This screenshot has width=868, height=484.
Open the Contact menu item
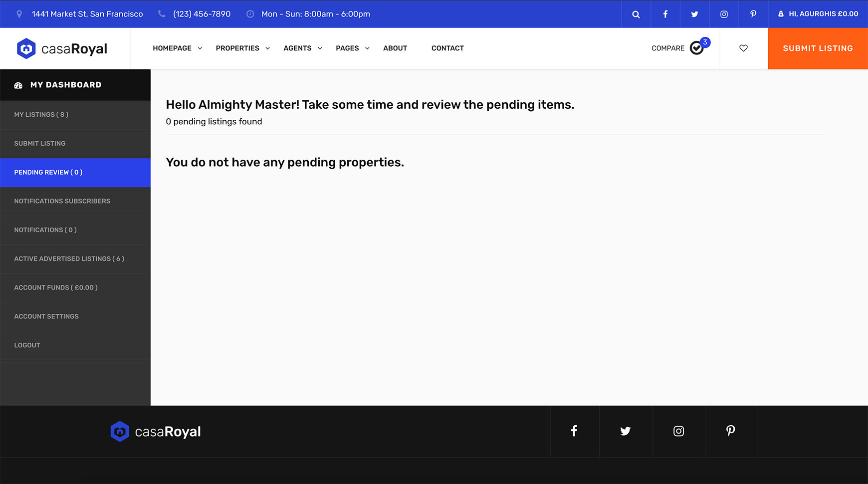click(x=447, y=48)
